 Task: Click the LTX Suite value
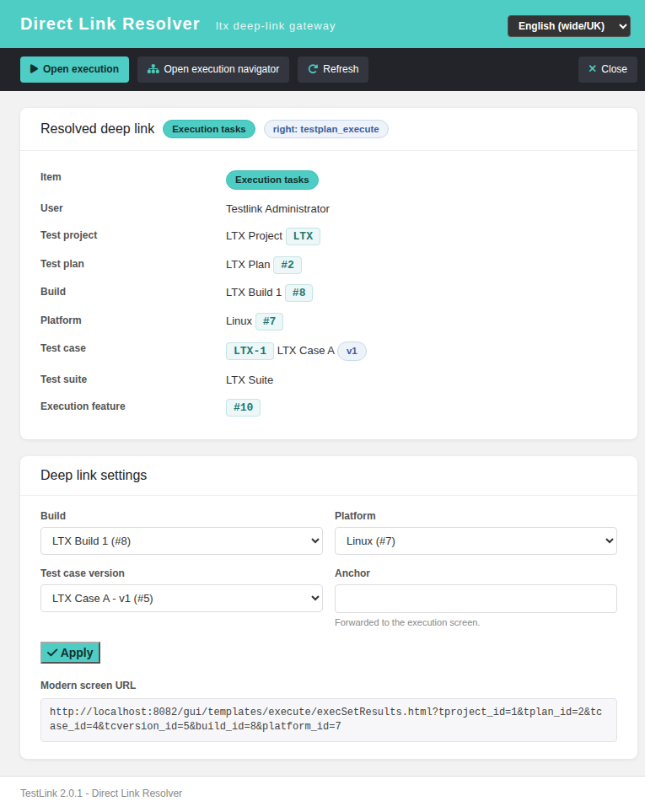(x=250, y=380)
